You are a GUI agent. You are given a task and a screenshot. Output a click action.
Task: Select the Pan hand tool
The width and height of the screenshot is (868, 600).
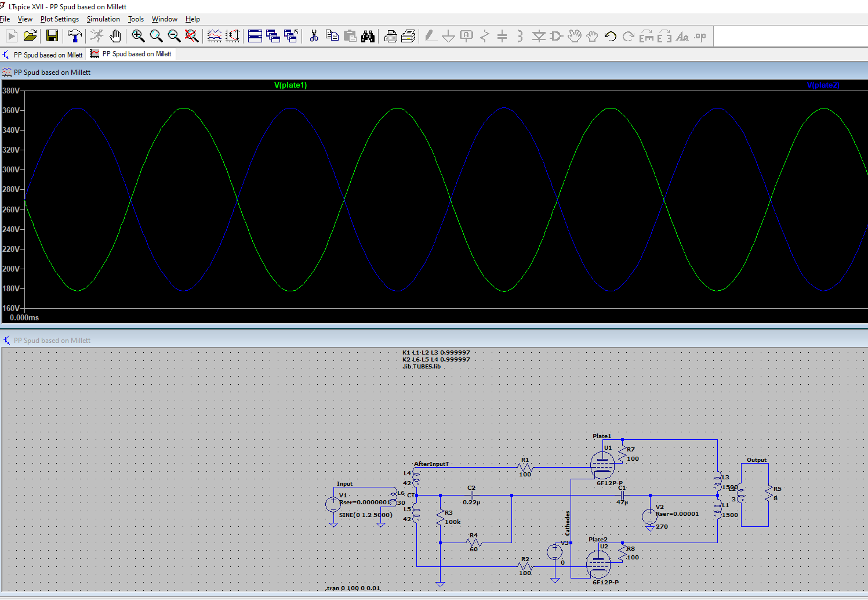pyautogui.click(x=115, y=36)
